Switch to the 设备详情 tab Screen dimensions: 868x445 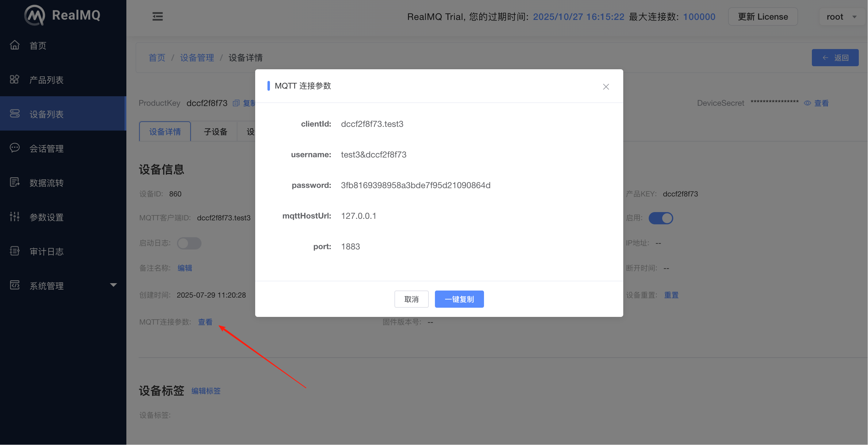point(165,131)
